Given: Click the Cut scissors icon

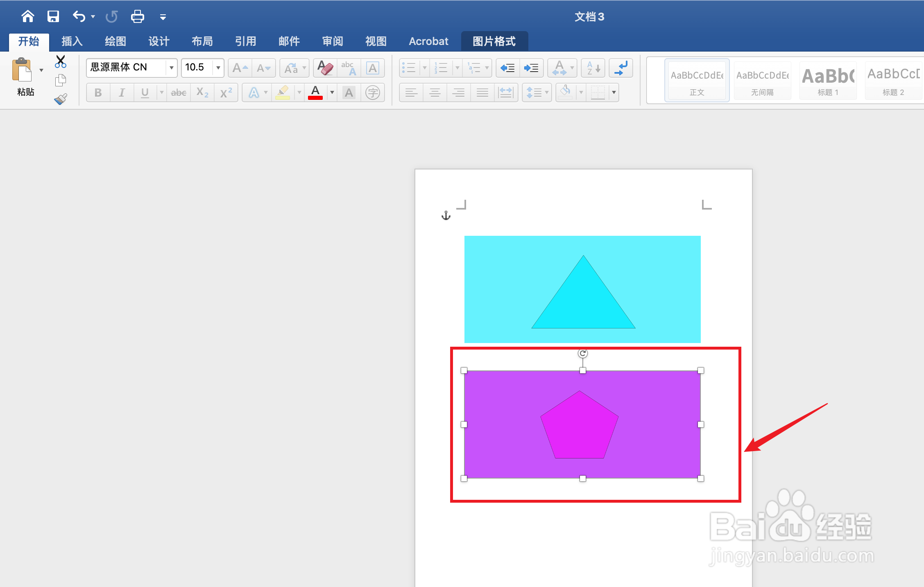Looking at the screenshot, I should coord(61,61).
